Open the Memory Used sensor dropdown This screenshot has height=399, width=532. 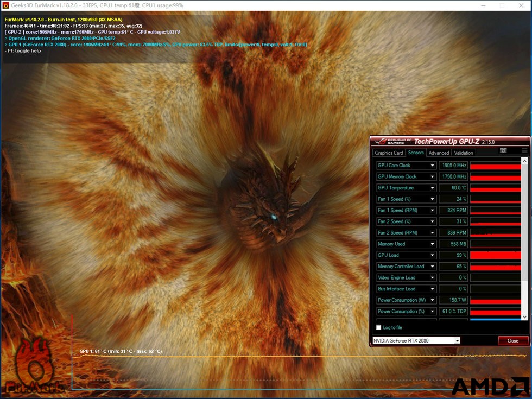pyautogui.click(x=433, y=244)
